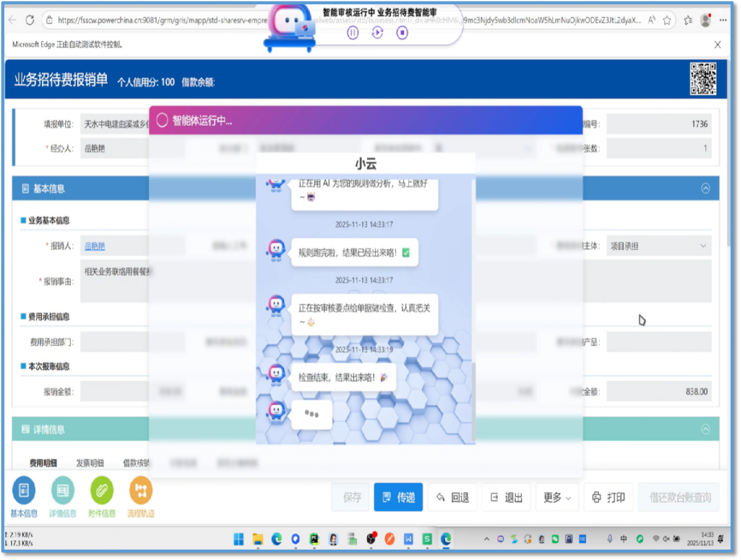Show hidden system tray icons
The height and width of the screenshot is (560, 741).
[x=486, y=539]
